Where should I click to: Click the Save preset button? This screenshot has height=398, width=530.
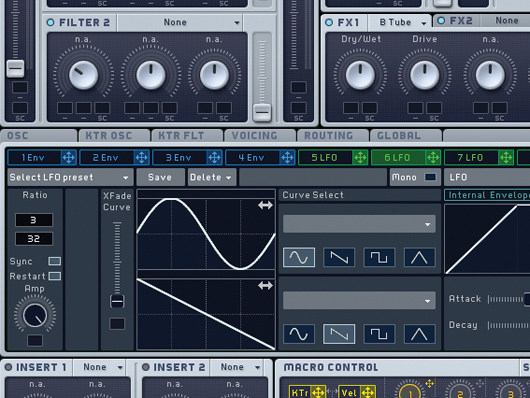coord(160,177)
